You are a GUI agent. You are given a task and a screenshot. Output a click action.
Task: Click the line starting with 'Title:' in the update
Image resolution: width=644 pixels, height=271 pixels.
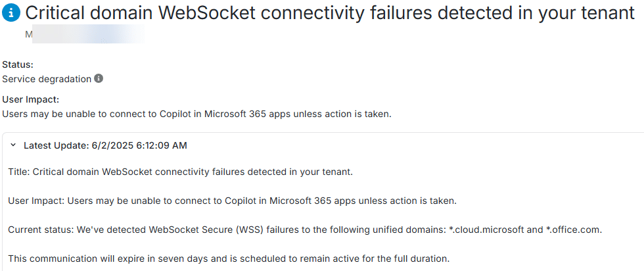(x=181, y=172)
